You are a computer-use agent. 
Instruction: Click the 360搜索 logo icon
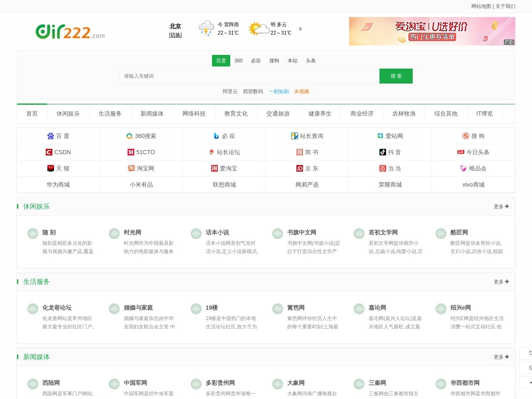click(130, 136)
